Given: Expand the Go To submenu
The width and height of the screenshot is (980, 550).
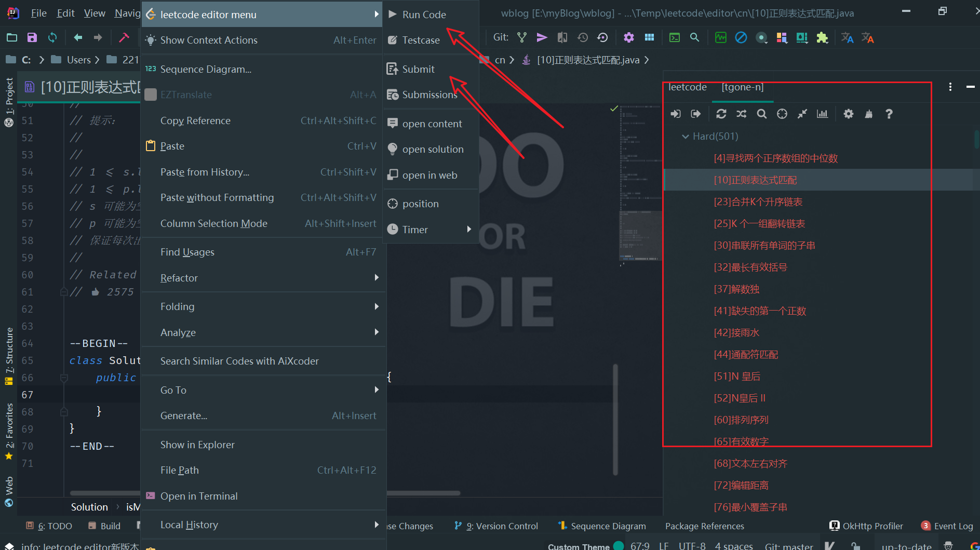Looking at the screenshot, I should (263, 390).
